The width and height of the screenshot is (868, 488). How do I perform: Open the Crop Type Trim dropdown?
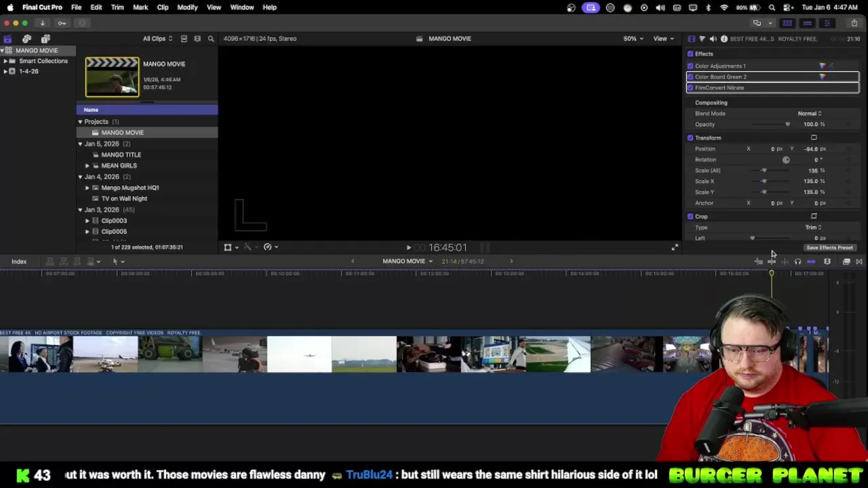[813, 227]
